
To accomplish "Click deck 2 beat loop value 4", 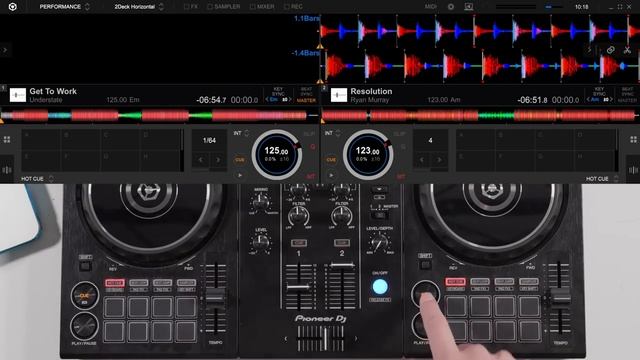I will click(x=430, y=140).
